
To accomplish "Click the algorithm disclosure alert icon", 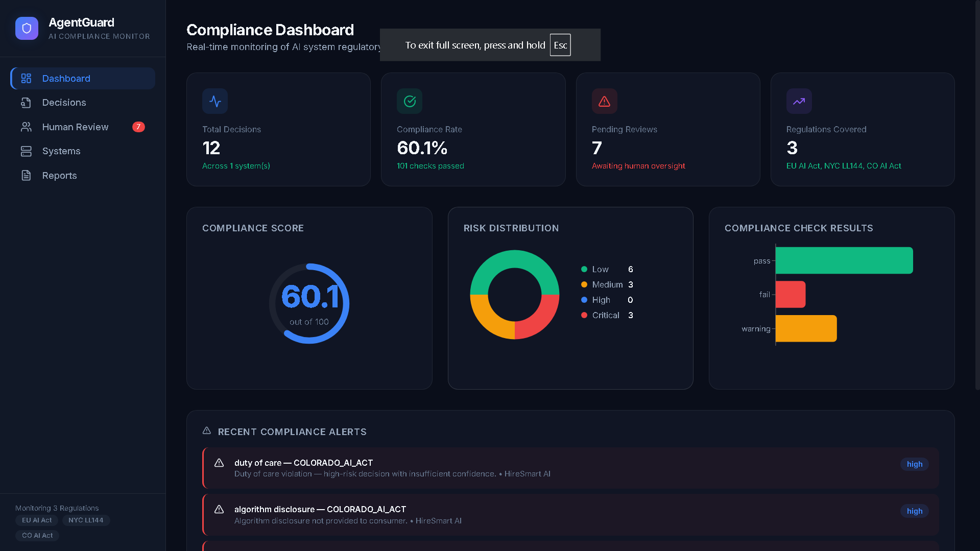I will click(219, 509).
